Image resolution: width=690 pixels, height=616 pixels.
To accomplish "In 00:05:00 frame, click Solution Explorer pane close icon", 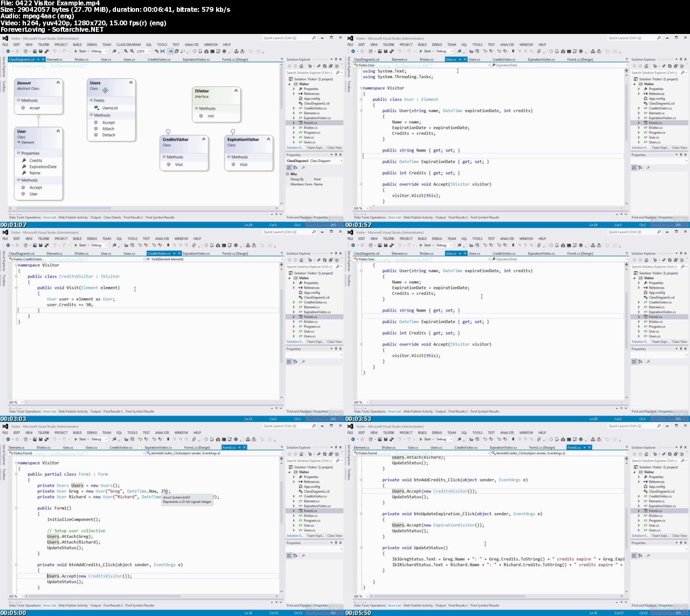I will (340, 447).
